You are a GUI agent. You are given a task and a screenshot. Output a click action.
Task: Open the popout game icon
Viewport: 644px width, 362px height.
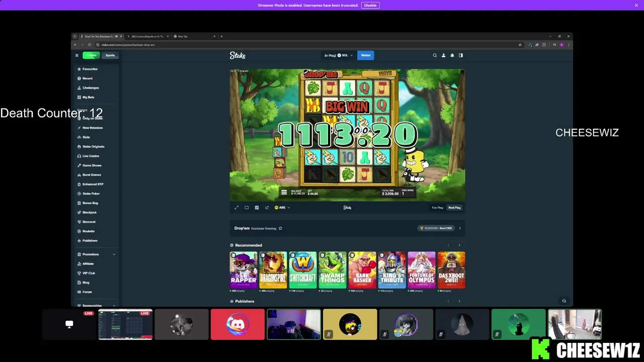point(267,208)
